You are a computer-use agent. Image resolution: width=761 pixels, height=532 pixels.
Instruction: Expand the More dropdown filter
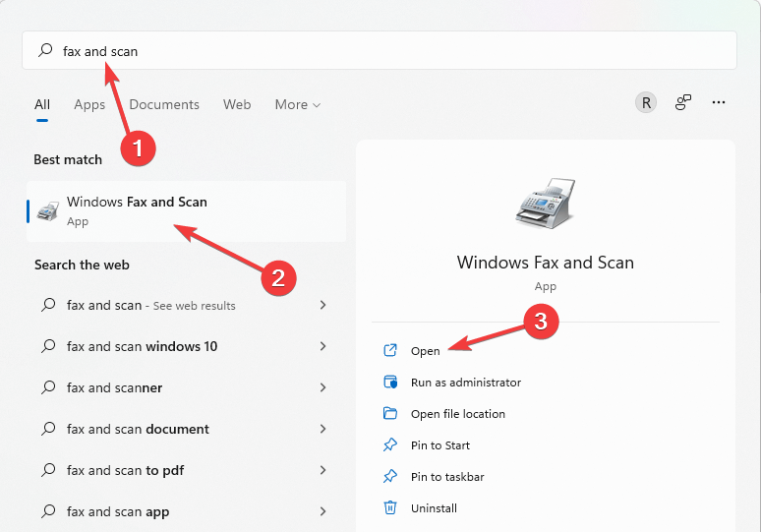point(298,104)
